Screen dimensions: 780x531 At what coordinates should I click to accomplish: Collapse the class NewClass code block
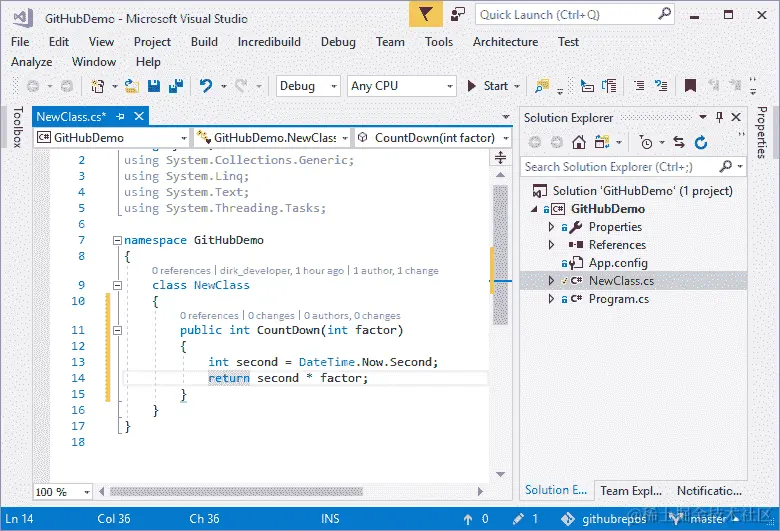tap(117, 286)
